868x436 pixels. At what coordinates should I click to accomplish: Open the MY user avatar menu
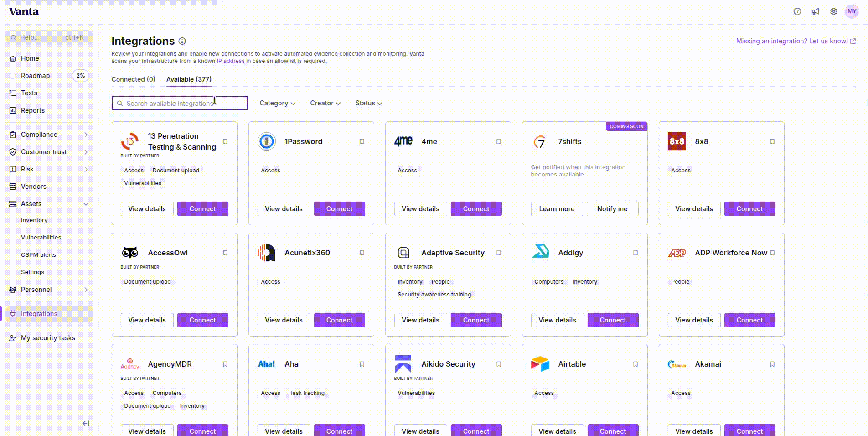coord(852,12)
